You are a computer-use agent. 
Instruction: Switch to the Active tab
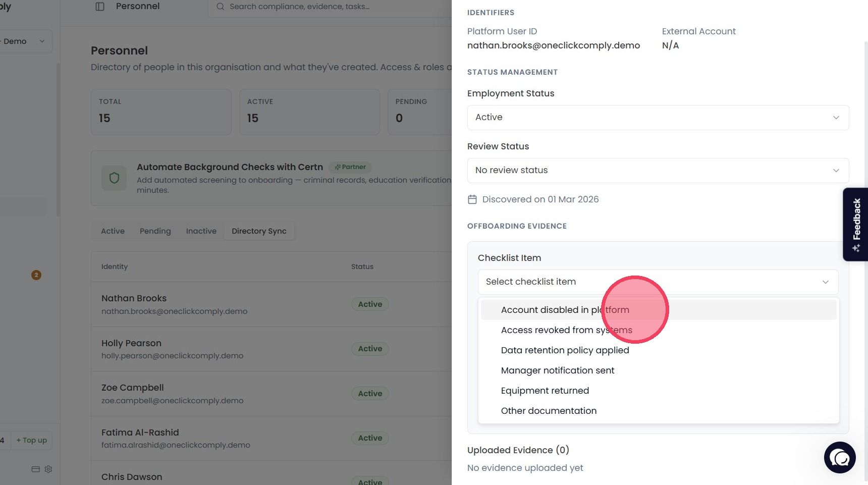113,231
